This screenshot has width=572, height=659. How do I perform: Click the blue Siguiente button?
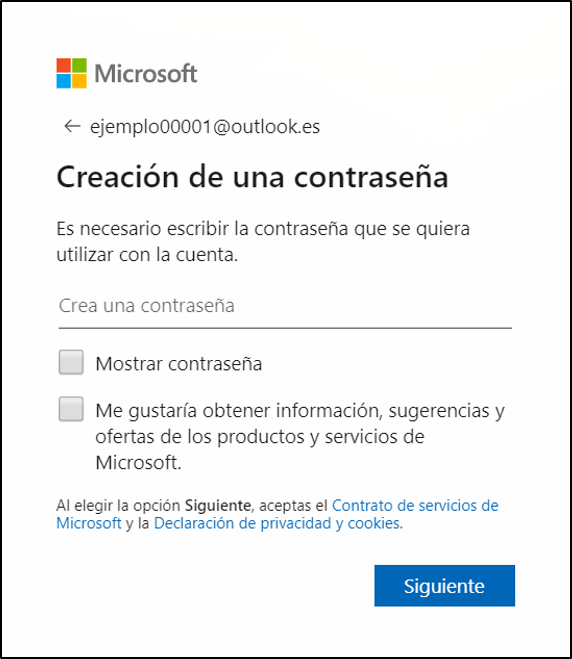[x=445, y=585]
